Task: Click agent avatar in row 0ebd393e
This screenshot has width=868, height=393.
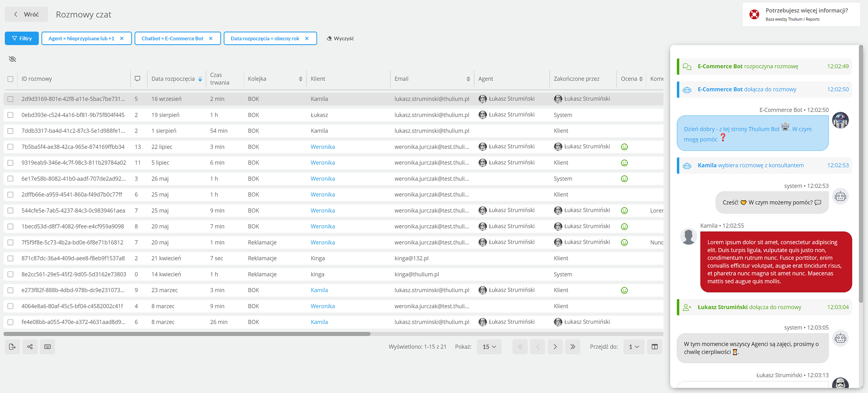Action: pos(482,115)
